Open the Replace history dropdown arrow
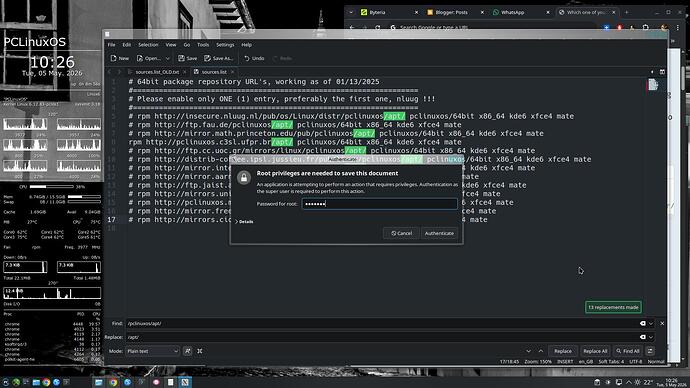 click(651, 337)
